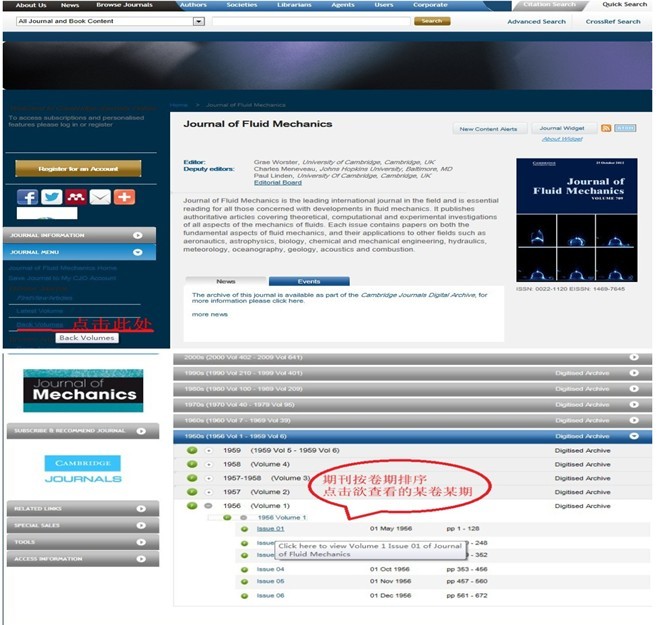Click the Atom feed icon

tap(625, 128)
